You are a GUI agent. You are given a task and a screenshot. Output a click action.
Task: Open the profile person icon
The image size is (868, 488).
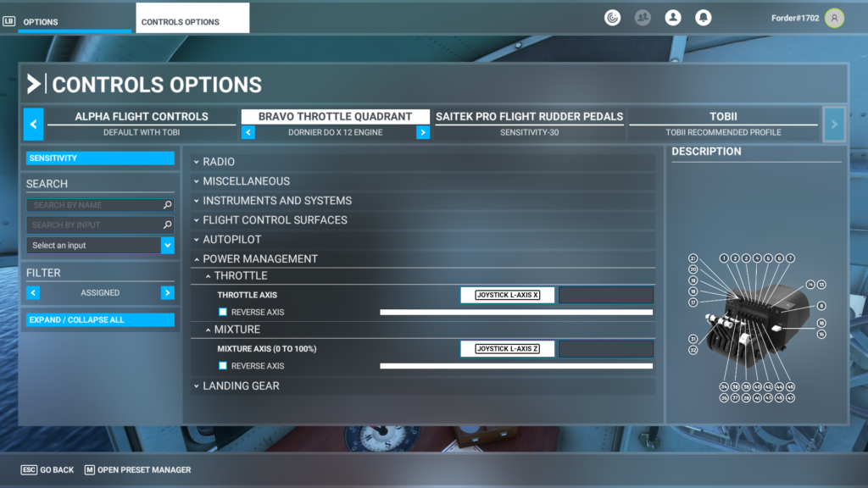[673, 18]
